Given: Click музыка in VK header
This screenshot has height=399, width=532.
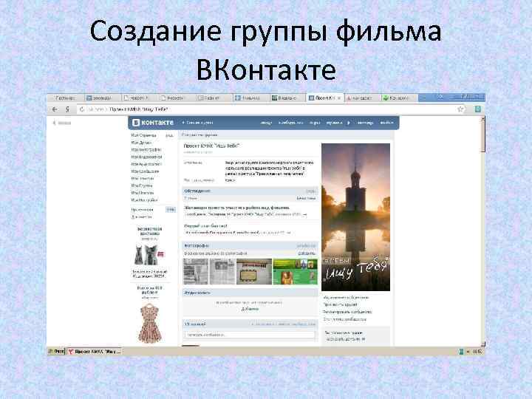Looking at the screenshot, I should pos(334,123).
